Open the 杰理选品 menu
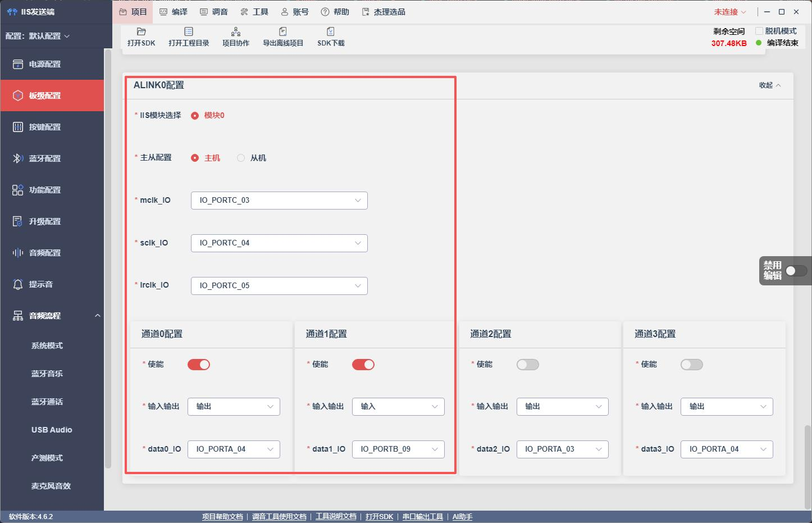 384,12
